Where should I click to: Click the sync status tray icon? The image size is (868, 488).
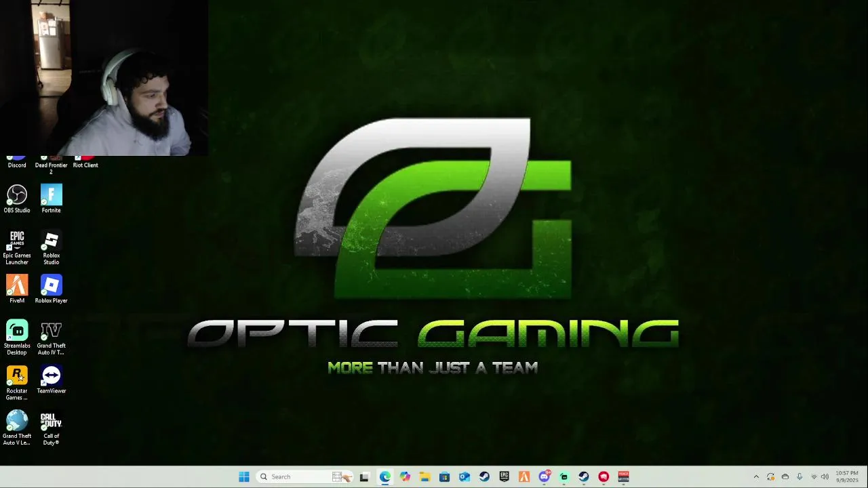[770, 476]
